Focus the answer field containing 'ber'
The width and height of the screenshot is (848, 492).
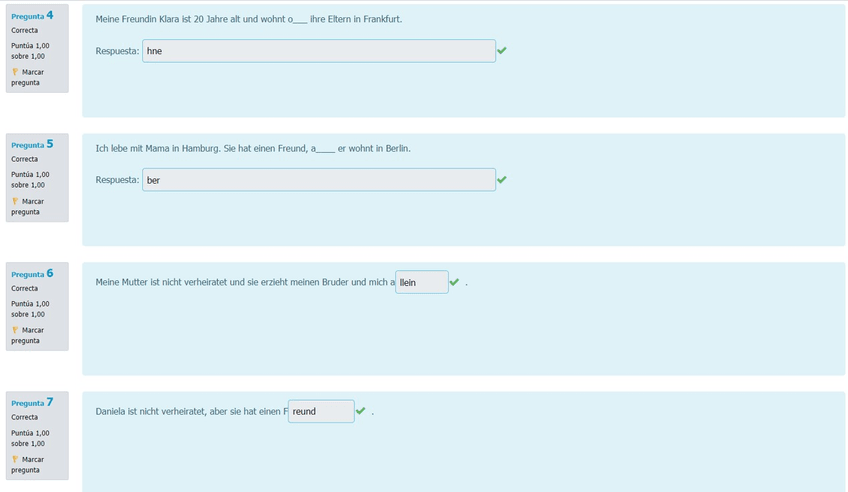(319, 179)
